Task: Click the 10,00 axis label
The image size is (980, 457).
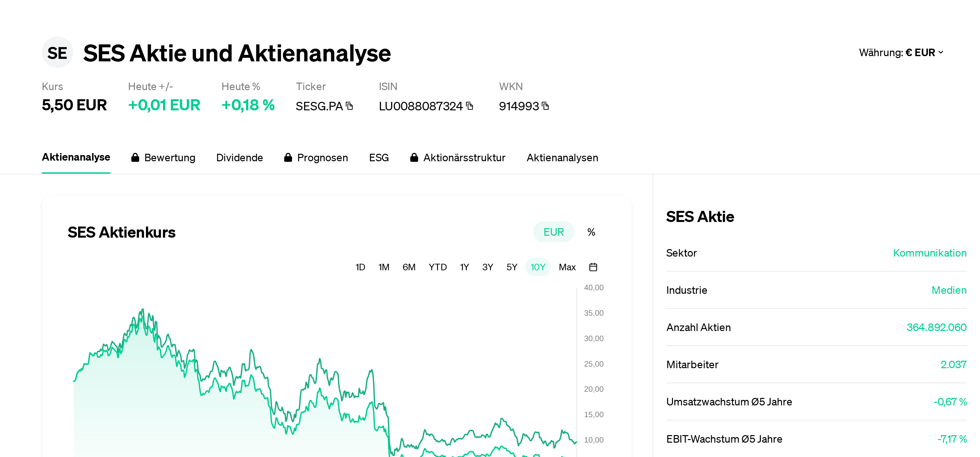Action: [594, 440]
